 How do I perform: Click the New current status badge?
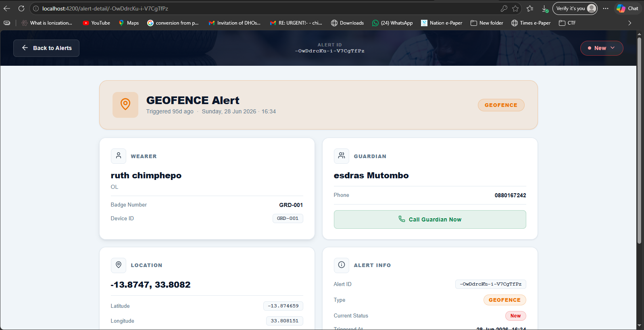pos(516,315)
